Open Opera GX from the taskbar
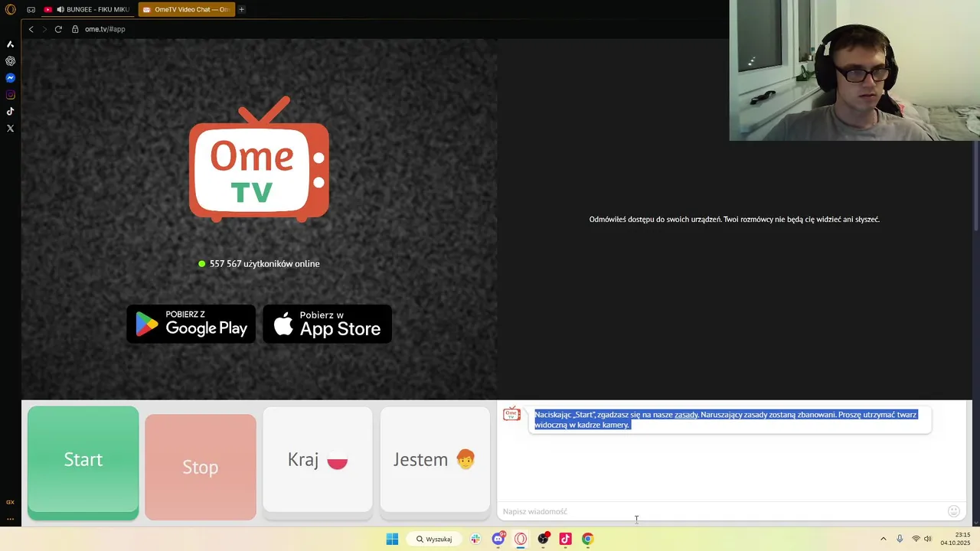The width and height of the screenshot is (980, 551). pos(521,539)
